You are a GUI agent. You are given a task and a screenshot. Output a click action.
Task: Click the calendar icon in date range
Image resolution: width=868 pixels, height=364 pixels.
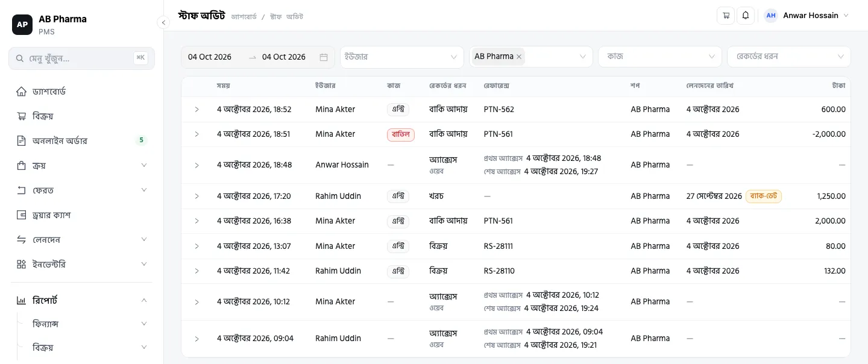point(324,57)
